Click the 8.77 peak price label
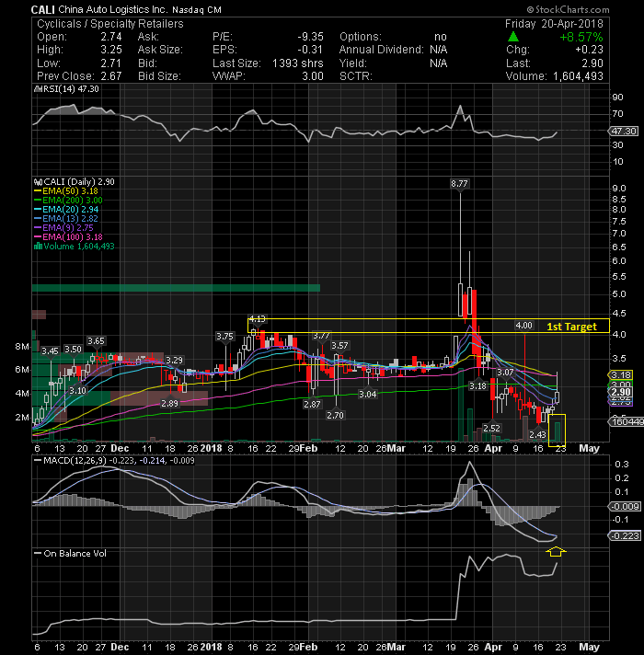Viewport: 644px width, 655px height. (459, 184)
